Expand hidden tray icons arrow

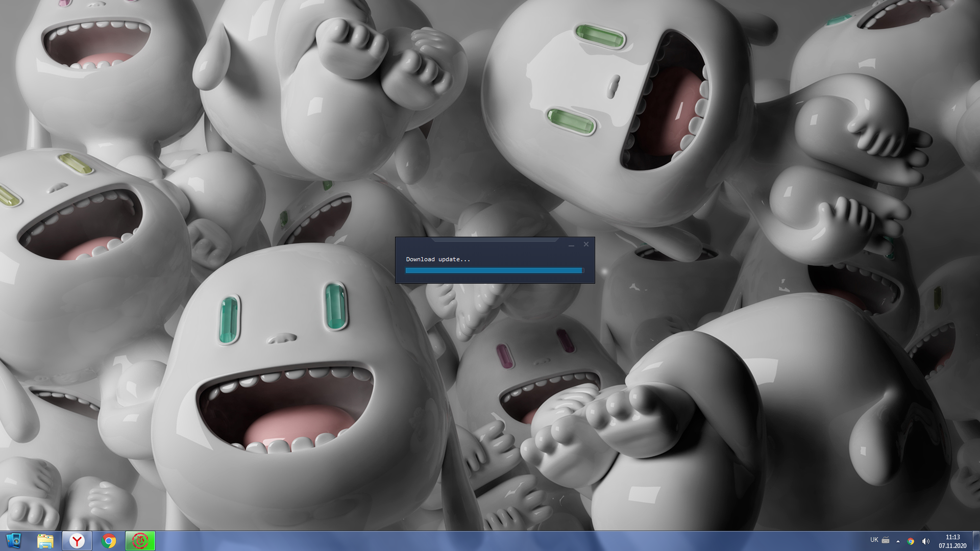[898, 541]
